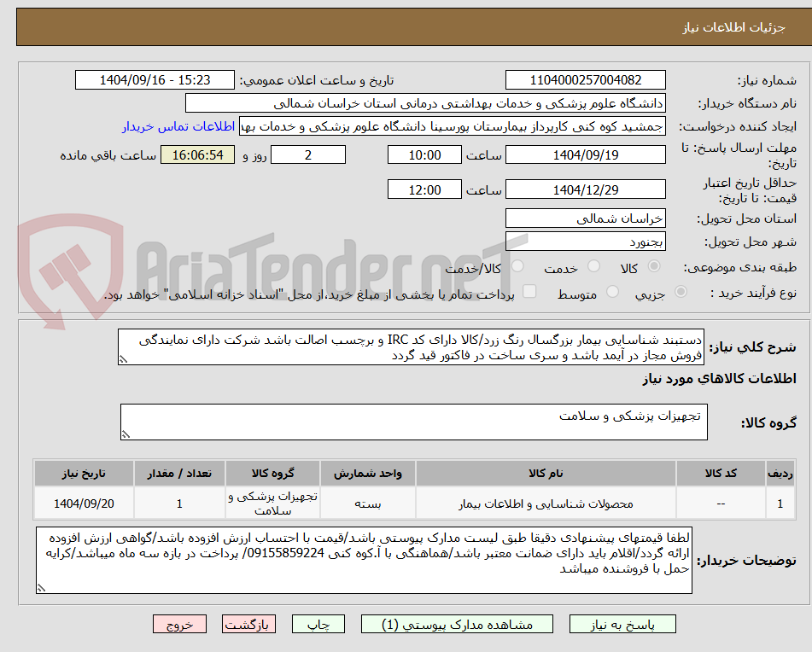Choose متوسط purchase process option
The width and height of the screenshot is (812, 652).
[611, 290]
